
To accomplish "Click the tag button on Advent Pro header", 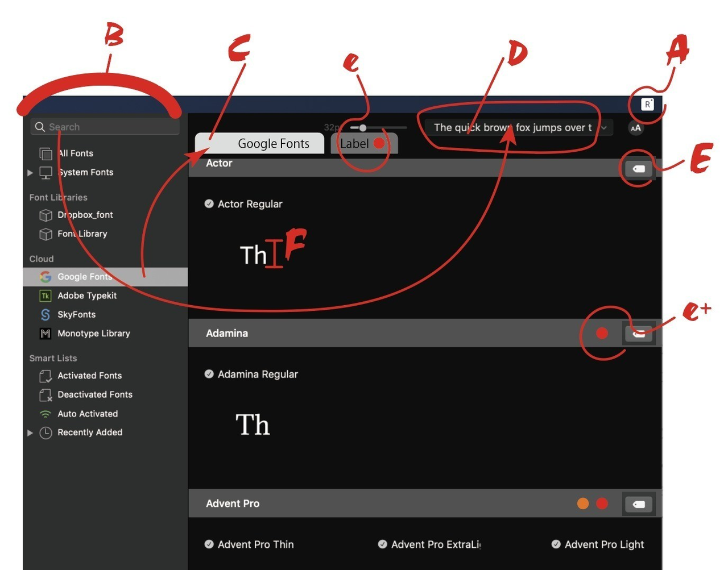I will point(639,504).
